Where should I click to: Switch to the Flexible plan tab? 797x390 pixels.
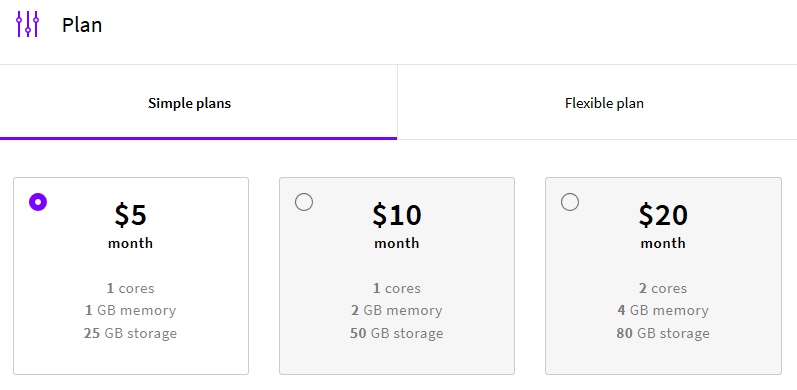pos(597,102)
